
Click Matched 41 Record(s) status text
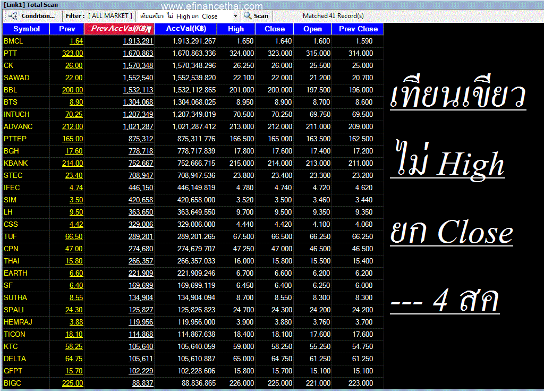pos(333,16)
